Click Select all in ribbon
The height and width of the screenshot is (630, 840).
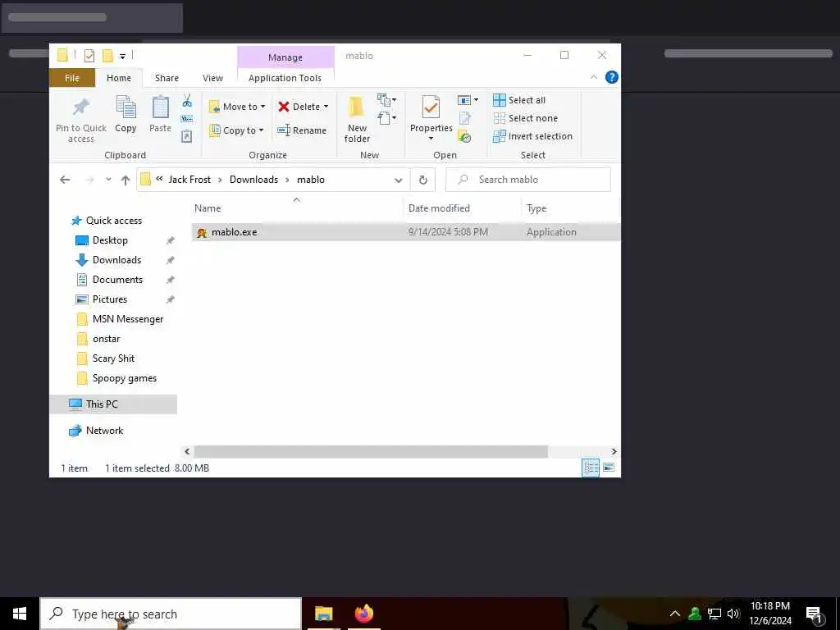pos(519,100)
